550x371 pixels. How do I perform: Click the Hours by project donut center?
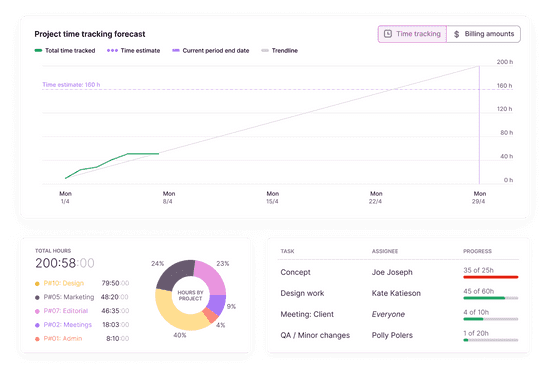click(190, 295)
